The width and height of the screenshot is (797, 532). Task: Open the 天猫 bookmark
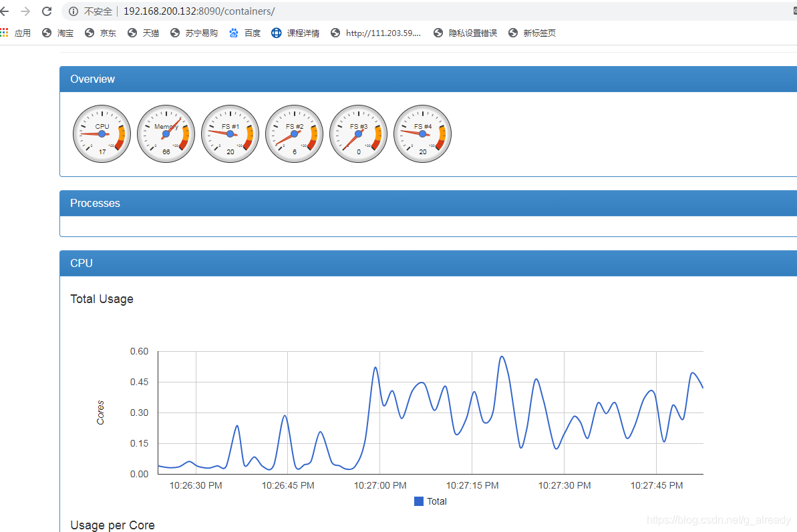click(x=143, y=33)
